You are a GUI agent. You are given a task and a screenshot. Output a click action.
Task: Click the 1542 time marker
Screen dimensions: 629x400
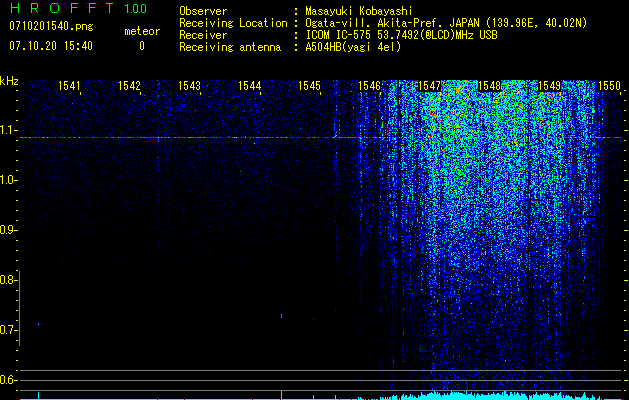(x=129, y=85)
